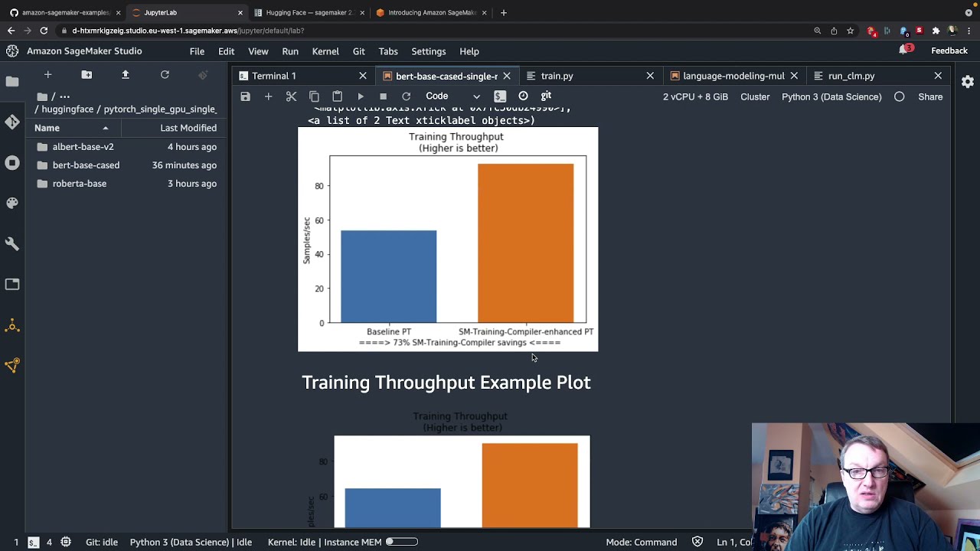Run the selected cell
The height and width of the screenshot is (551, 980).
click(361, 96)
